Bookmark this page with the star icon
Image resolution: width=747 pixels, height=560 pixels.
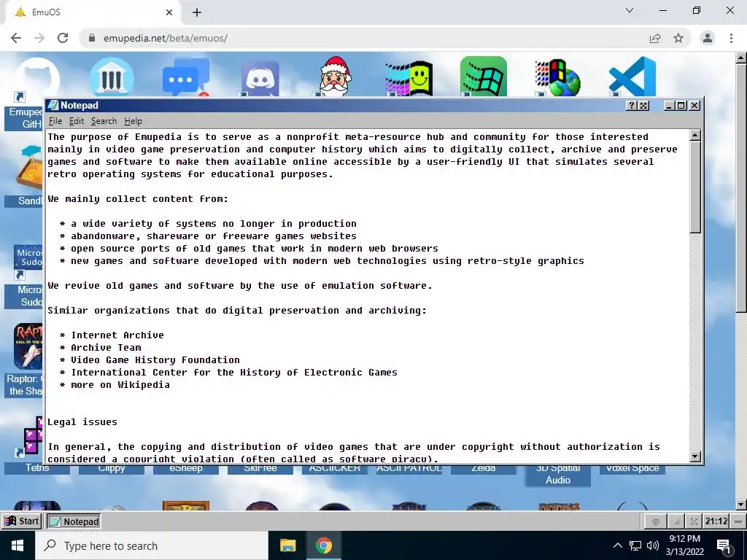click(678, 38)
